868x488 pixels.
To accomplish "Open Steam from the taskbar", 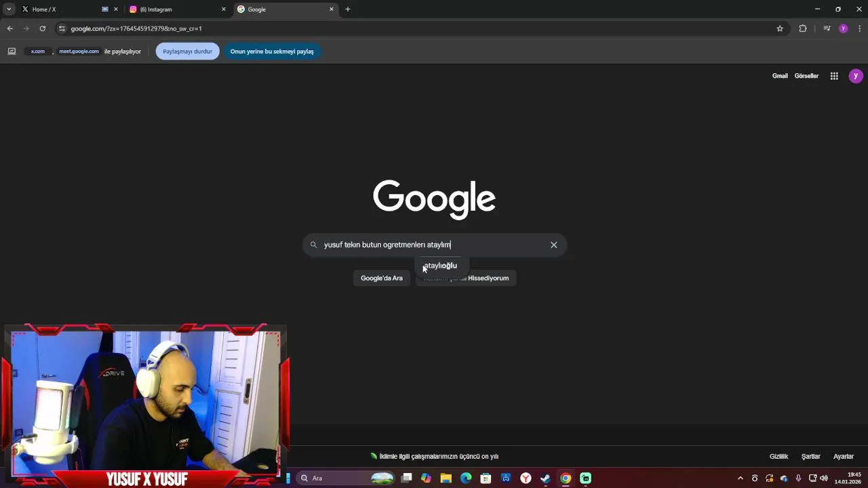I will click(x=545, y=479).
